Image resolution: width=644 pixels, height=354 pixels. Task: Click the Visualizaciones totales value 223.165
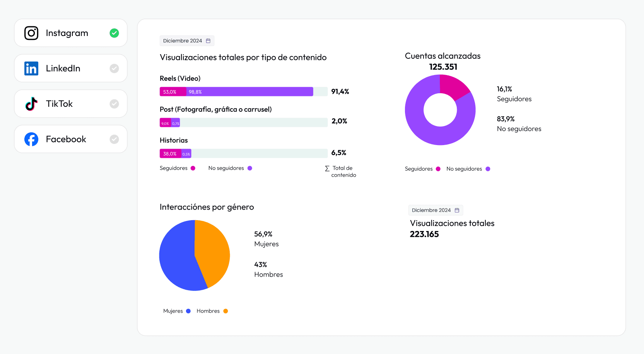(x=424, y=234)
